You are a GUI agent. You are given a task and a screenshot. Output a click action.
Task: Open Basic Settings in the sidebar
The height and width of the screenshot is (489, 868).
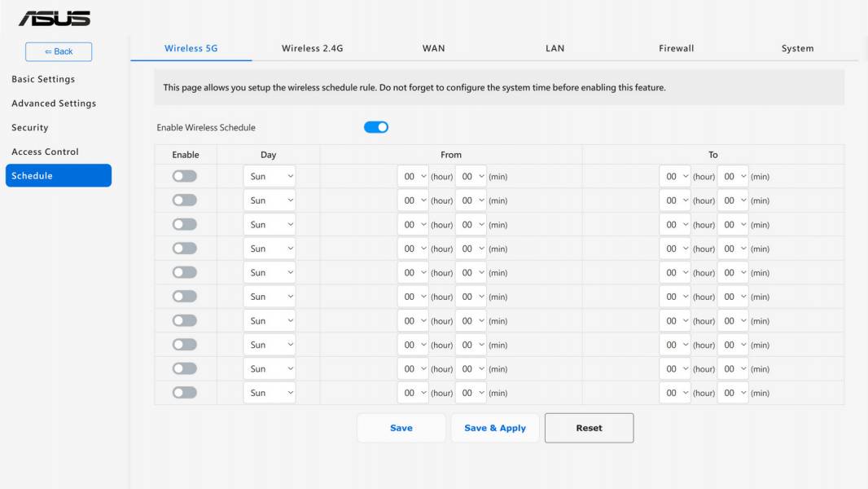(x=43, y=79)
